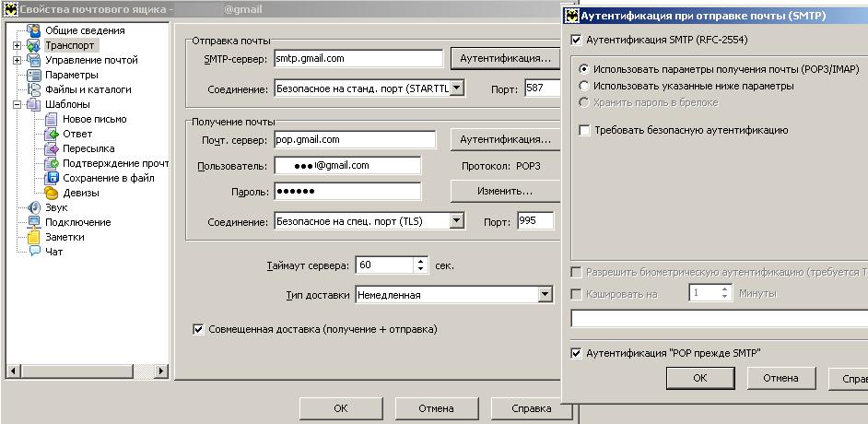
Task: Open the Новое письмо template icon
Action: (53, 119)
